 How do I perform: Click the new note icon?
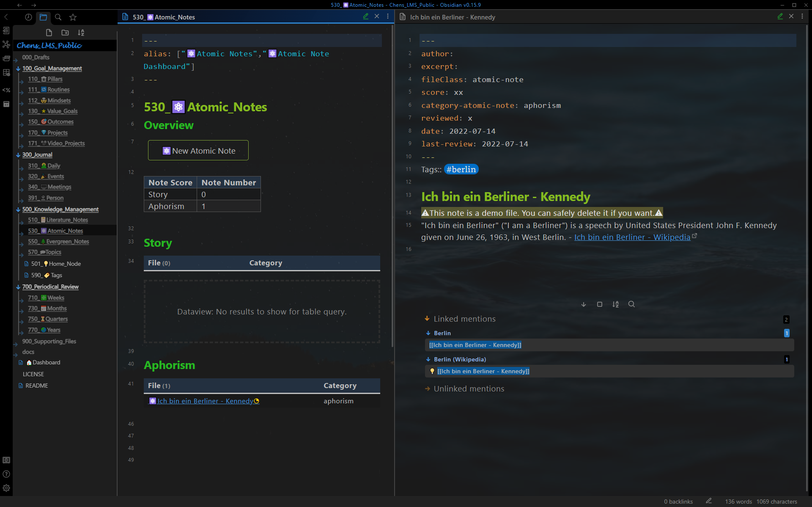(x=49, y=33)
